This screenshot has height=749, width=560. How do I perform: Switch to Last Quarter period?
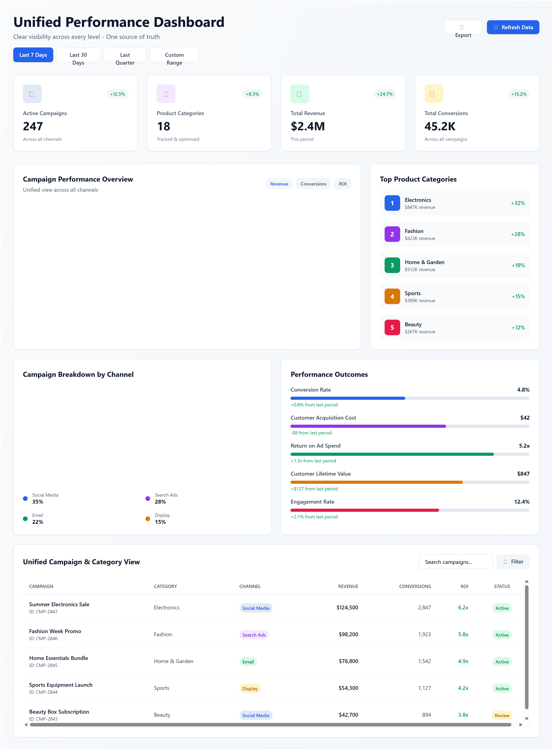pyautogui.click(x=125, y=55)
